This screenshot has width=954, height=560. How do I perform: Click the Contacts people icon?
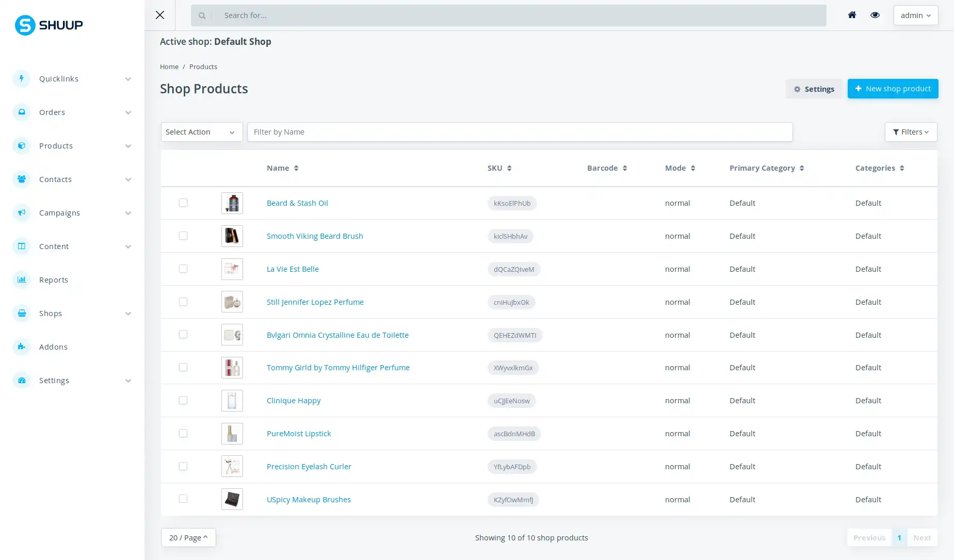tap(22, 179)
